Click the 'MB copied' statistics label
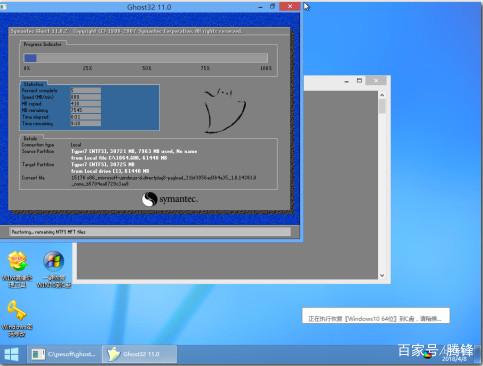Image resolution: width=483 pixels, height=366 pixels. click(x=32, y=104)
